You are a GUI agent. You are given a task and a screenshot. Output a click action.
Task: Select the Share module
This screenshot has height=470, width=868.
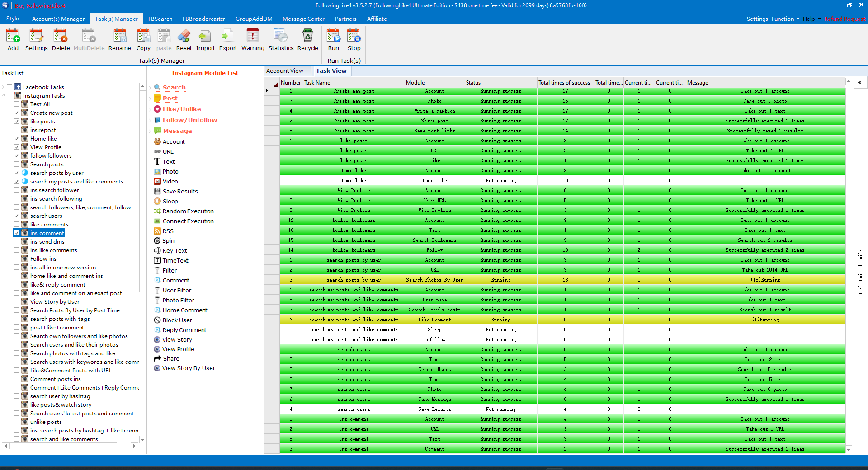171,358
